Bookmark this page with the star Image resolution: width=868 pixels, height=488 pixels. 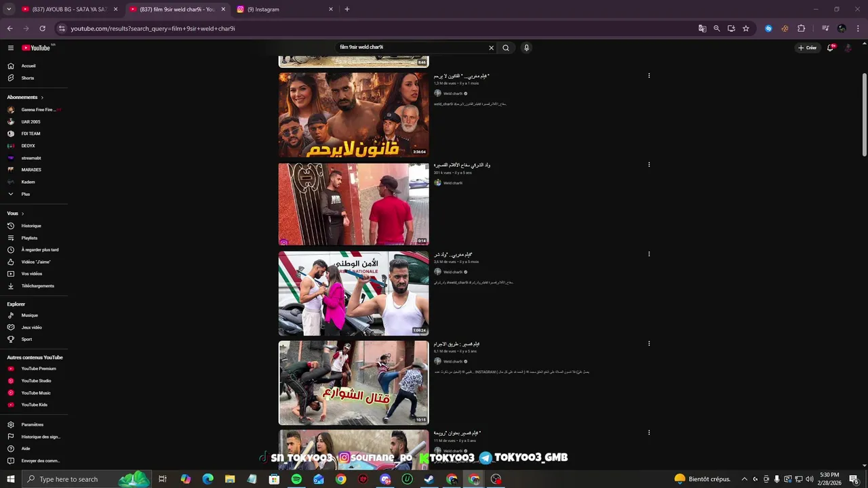[746, 28]
